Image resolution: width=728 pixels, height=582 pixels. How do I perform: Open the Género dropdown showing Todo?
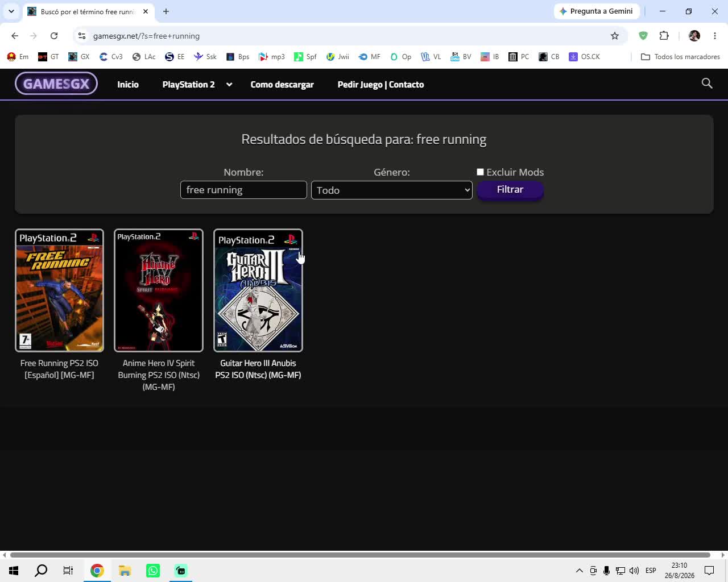point(392,190)
